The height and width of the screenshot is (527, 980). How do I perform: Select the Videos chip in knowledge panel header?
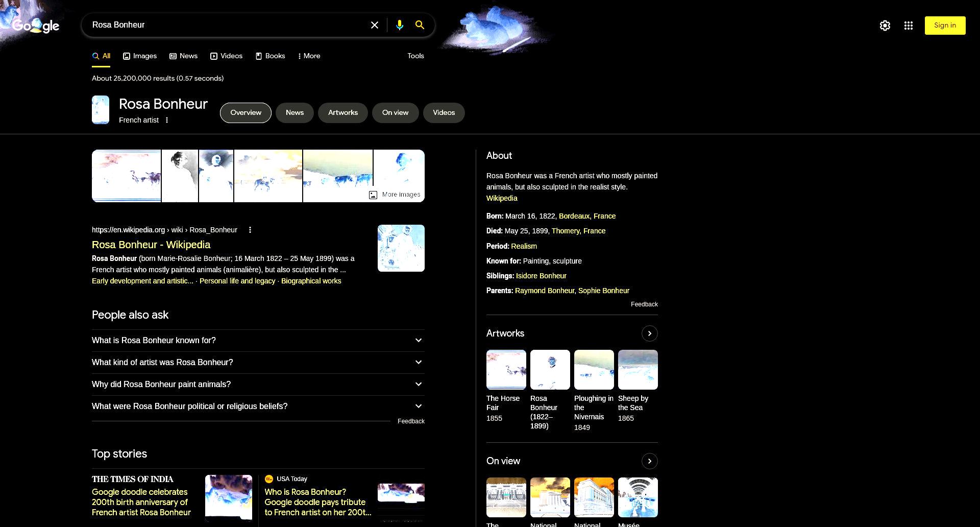[444, 113]
